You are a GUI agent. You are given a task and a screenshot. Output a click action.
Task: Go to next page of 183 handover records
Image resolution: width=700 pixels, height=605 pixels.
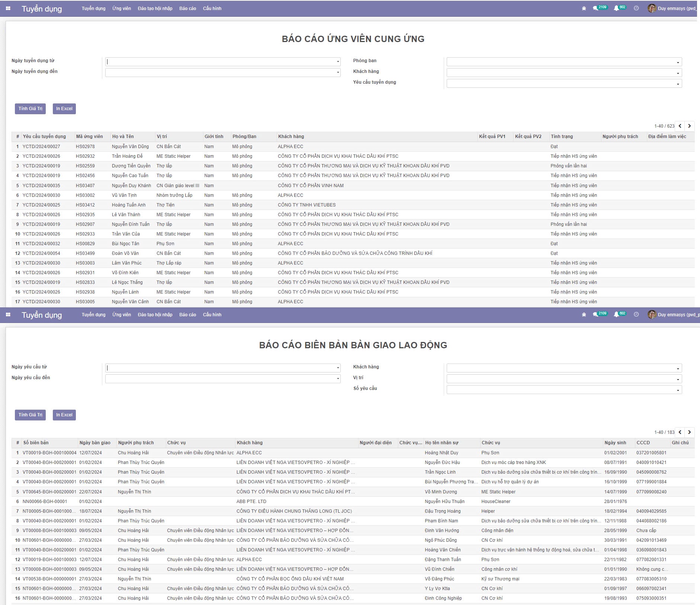[689, 432]
